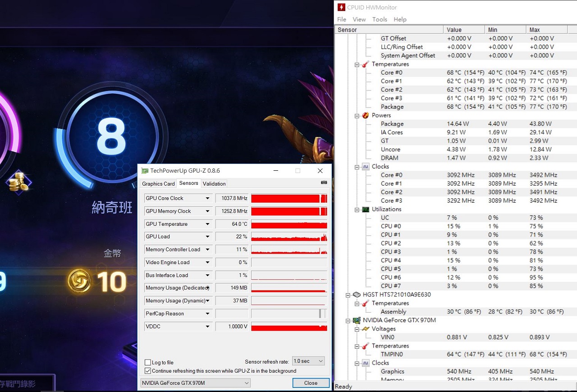Click the Powers category icon in HWMonitor

366,115
